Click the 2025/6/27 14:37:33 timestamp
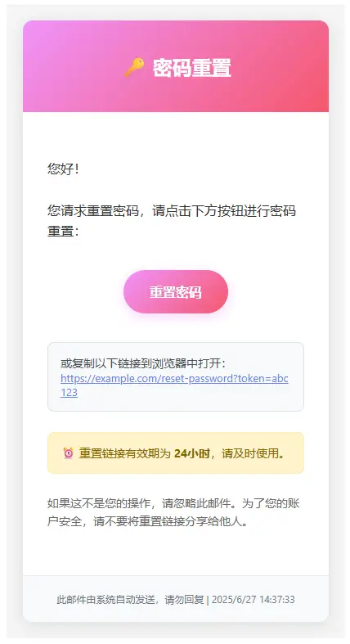This screenshot has height=644, width=350. [x=254, y=600]
